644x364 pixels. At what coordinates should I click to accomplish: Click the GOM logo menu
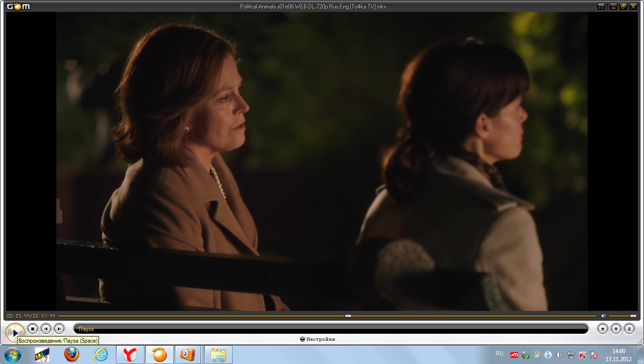pyautogui.click(x=18, y=6)
